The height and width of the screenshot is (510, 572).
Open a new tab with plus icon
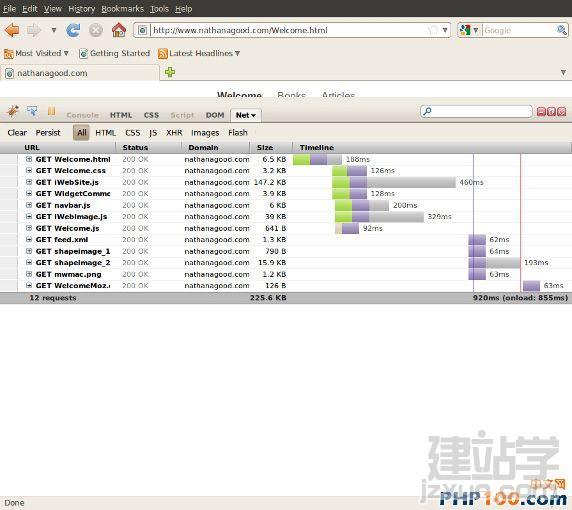170,72
